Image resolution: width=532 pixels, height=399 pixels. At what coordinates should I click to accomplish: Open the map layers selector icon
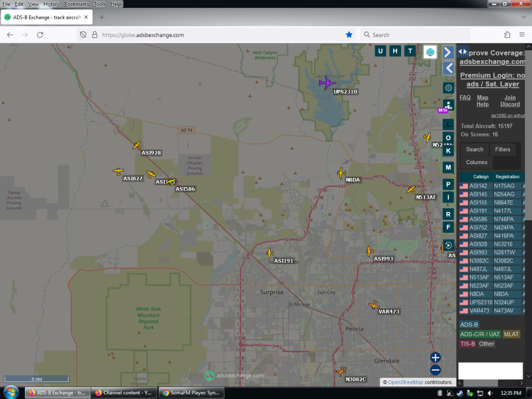pos(430,52)
